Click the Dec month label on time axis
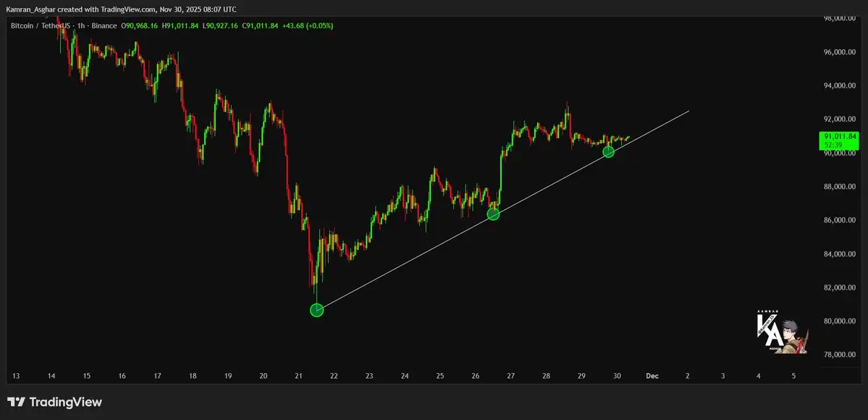 (x=652, y=377)
